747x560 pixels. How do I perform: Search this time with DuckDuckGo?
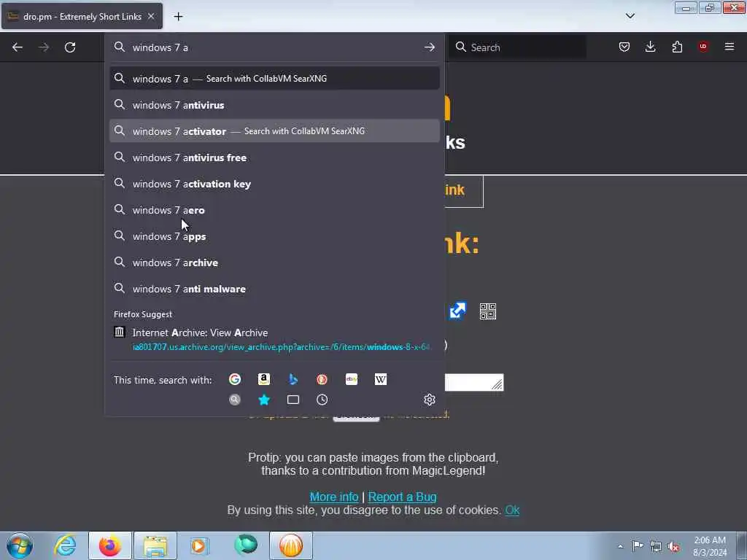pos(322,379)
